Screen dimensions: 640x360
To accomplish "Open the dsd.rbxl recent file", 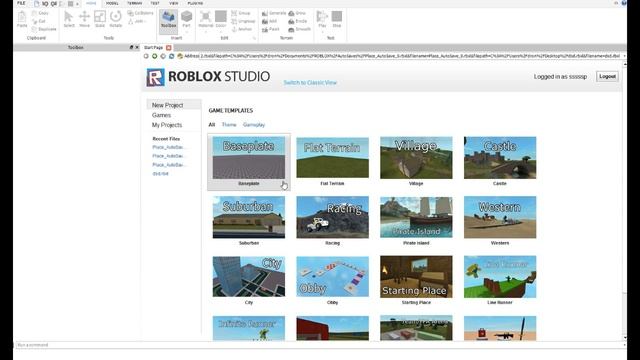I will pyautogui.click(x=160, y=173).
